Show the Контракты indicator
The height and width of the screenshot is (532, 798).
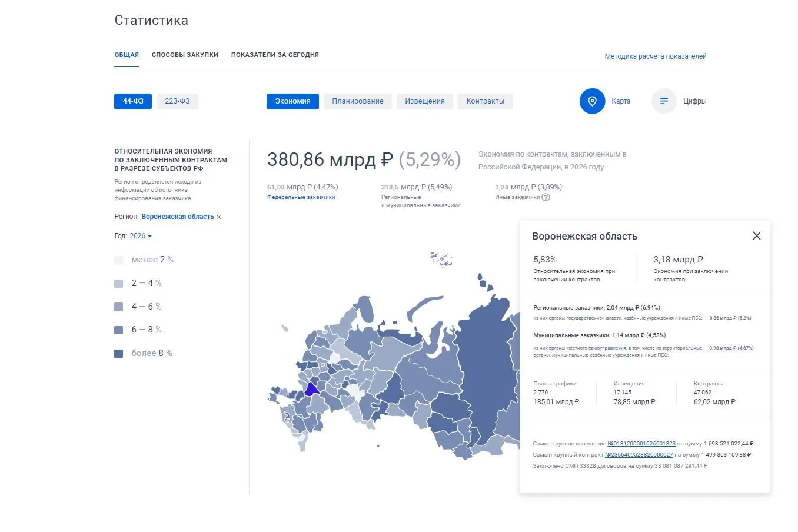(486, 101)
